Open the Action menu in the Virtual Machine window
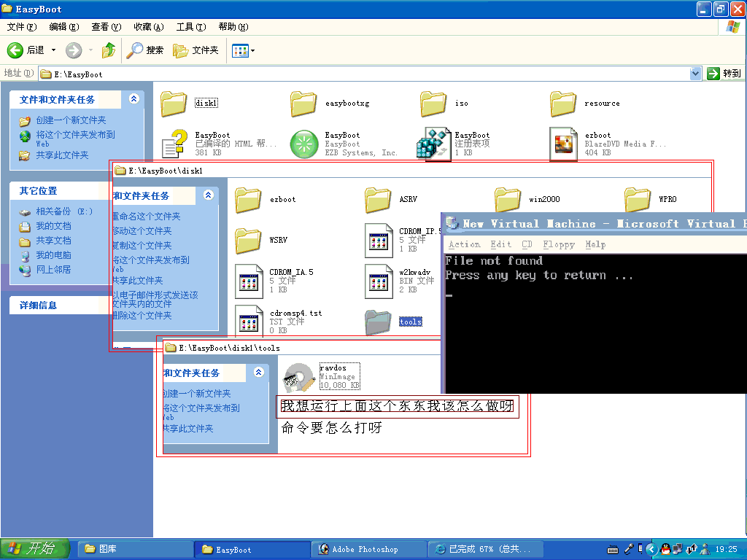Image resolution: width=747 pixels, height=560 pixels. click(x=464, y=244)
